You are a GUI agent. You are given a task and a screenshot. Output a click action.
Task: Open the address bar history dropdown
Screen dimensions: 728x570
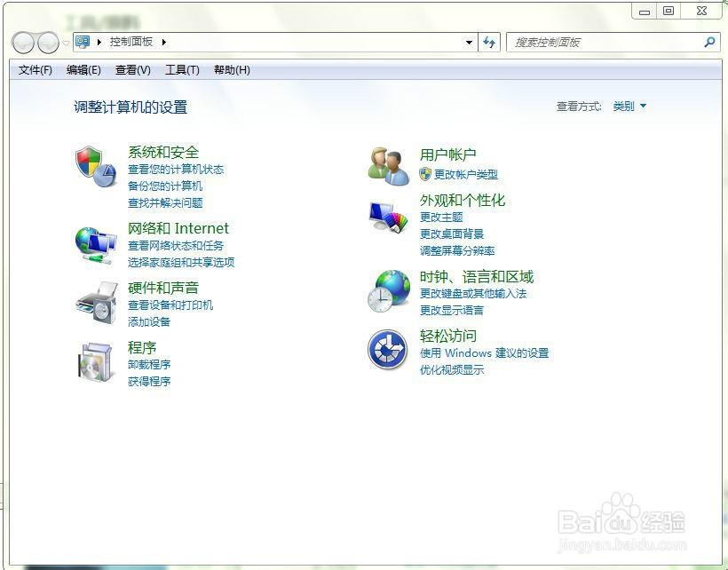pyautogui.click(x=469, y=42)
